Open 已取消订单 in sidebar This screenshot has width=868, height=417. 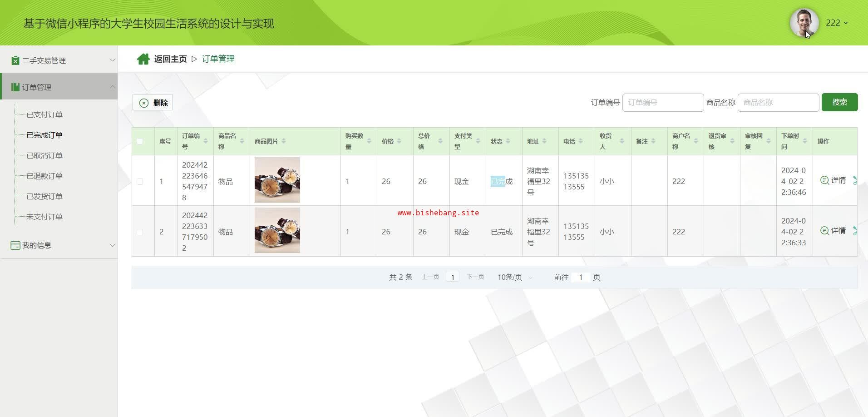click(x=44, y=155)
